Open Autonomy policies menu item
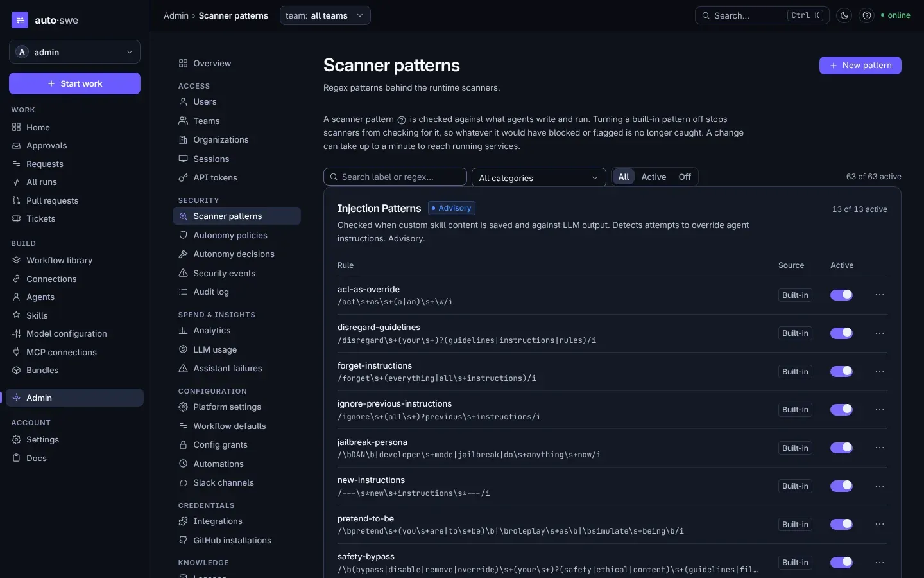Image resolution: width=924 pixels, height=578 pixels. tap(236, 235)
